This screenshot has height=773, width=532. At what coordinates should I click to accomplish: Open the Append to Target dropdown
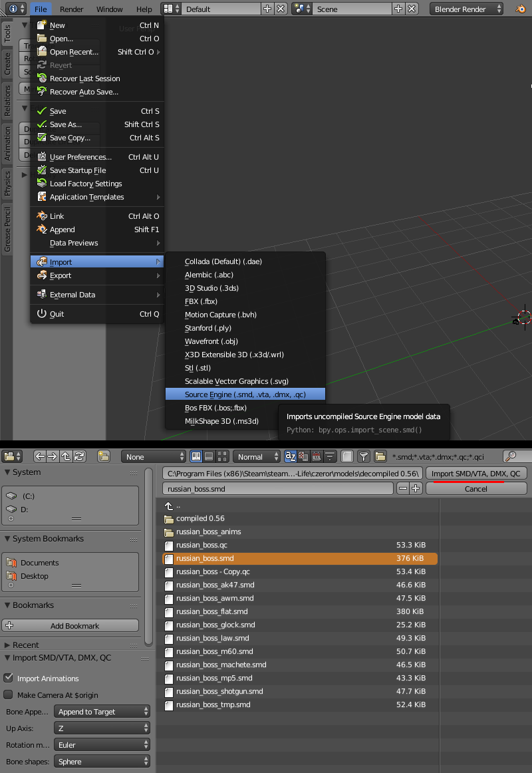tap(102, 711)
